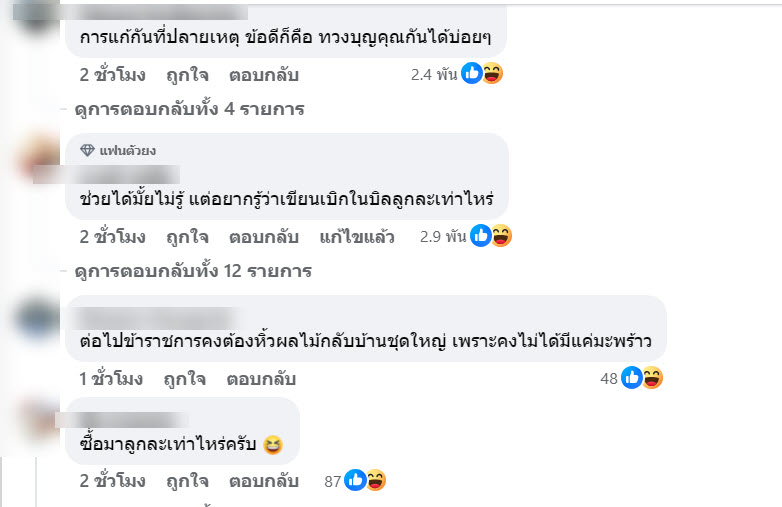Like the comment about ข้าราชการ (ถูกใจ)

184,379
